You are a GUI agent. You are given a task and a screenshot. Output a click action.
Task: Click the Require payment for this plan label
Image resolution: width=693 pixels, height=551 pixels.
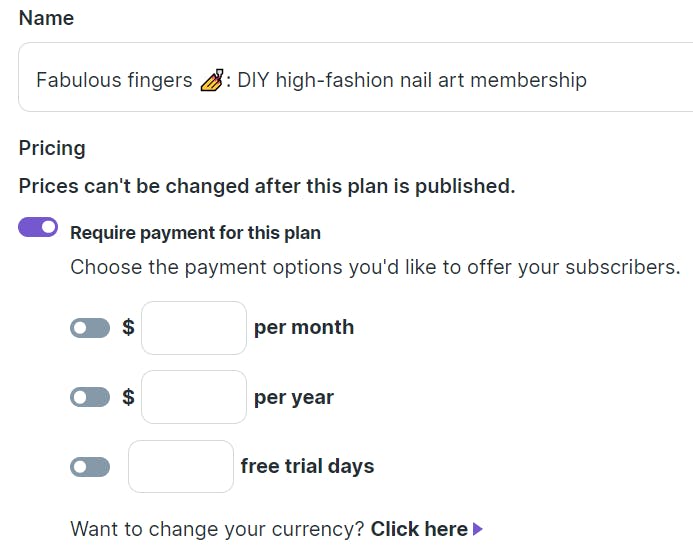pyautogui.click(x=195, y=233)
